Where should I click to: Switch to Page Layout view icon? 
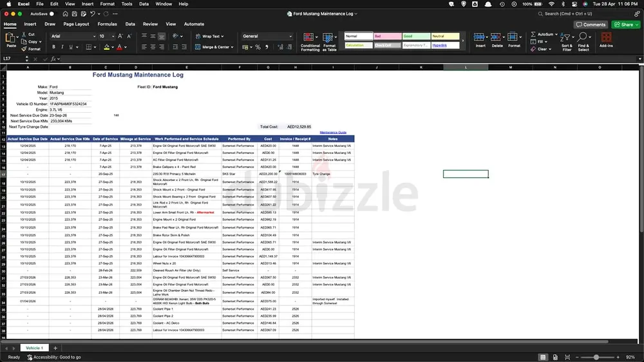[x=555, y=357]
